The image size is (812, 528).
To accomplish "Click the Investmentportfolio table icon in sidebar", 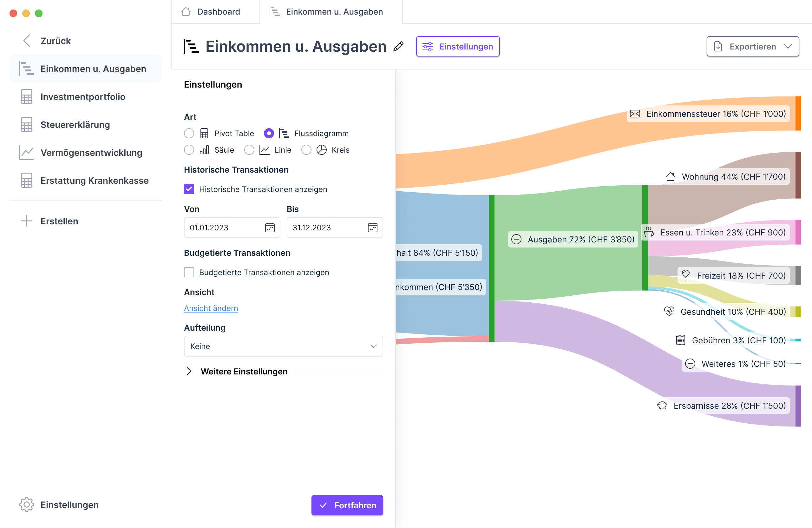I will coord(27,96).
